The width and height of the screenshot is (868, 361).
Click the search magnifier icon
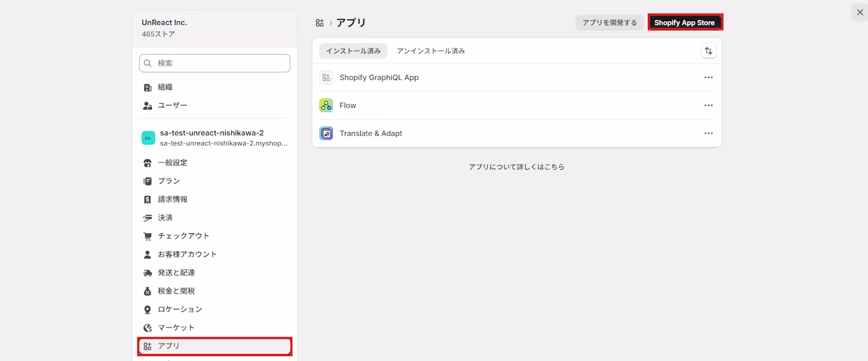pos(148,63)
